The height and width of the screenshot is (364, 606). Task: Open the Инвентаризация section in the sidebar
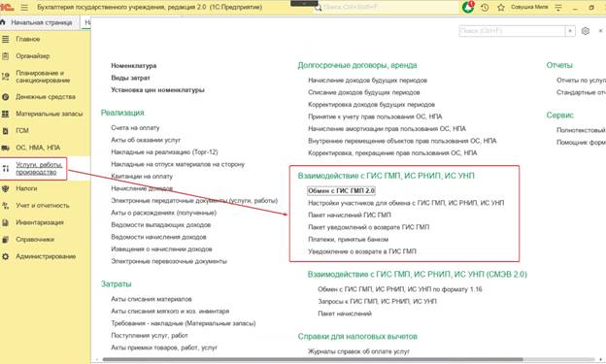(x=39, y=222)
